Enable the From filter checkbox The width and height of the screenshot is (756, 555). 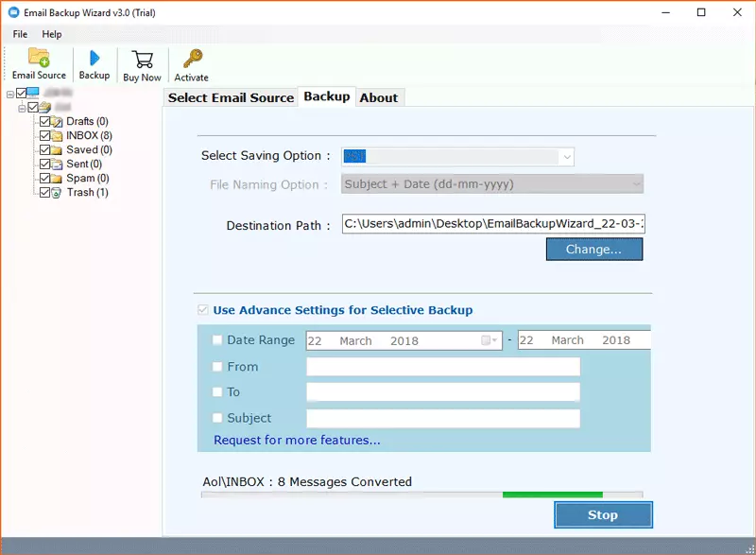click(217, 367)
